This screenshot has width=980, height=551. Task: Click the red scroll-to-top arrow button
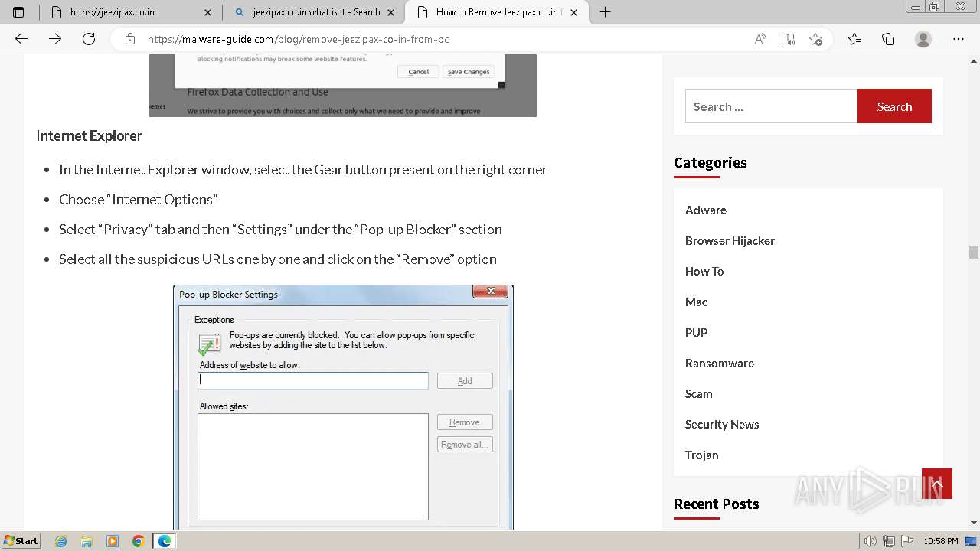coord(937,484)
